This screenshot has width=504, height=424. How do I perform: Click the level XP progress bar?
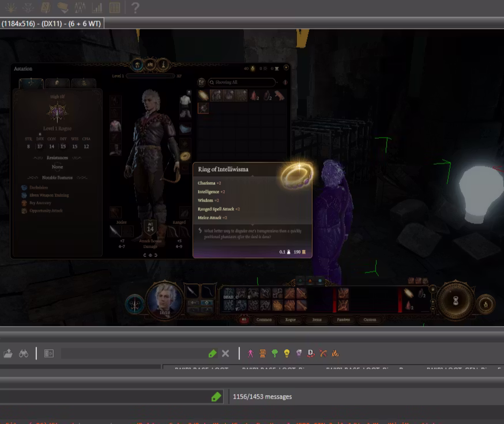150,76
